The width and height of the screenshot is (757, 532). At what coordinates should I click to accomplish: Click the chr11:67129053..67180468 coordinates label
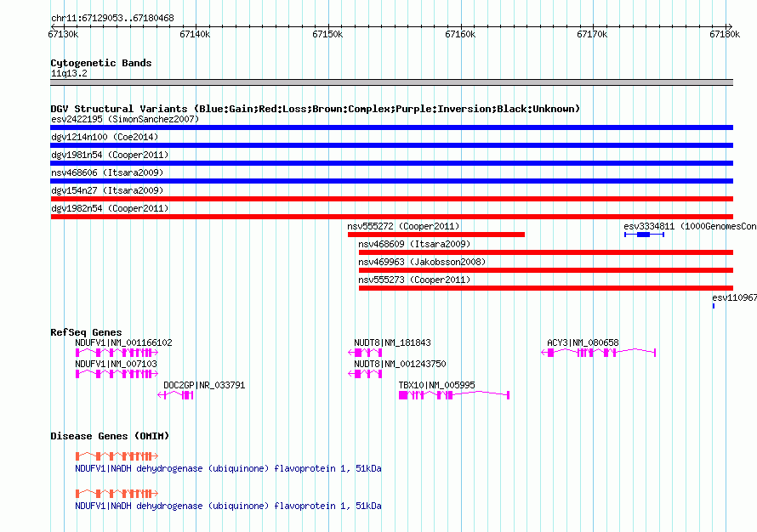tap(112, 18)
